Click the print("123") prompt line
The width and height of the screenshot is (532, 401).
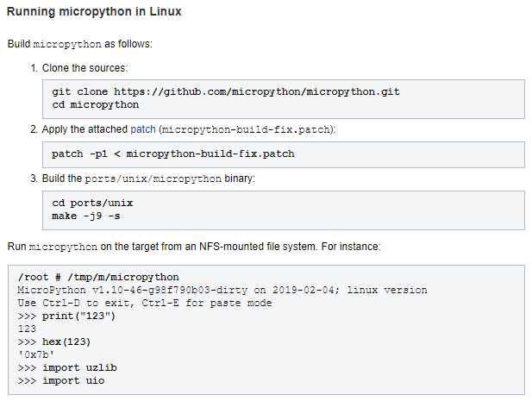click(67, 316)
